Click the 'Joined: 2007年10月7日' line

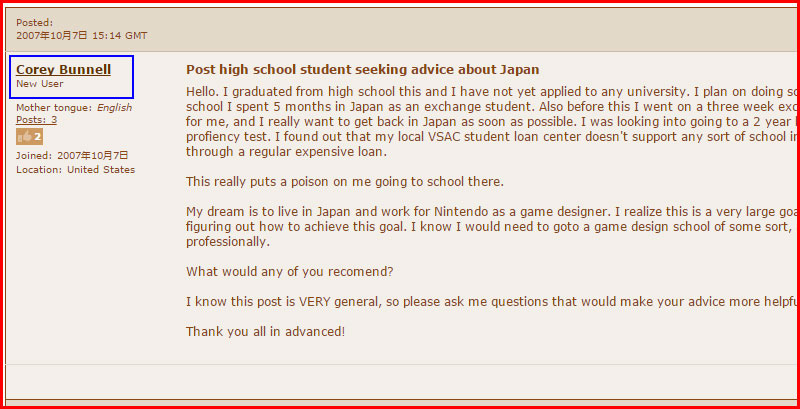point(72,156)
